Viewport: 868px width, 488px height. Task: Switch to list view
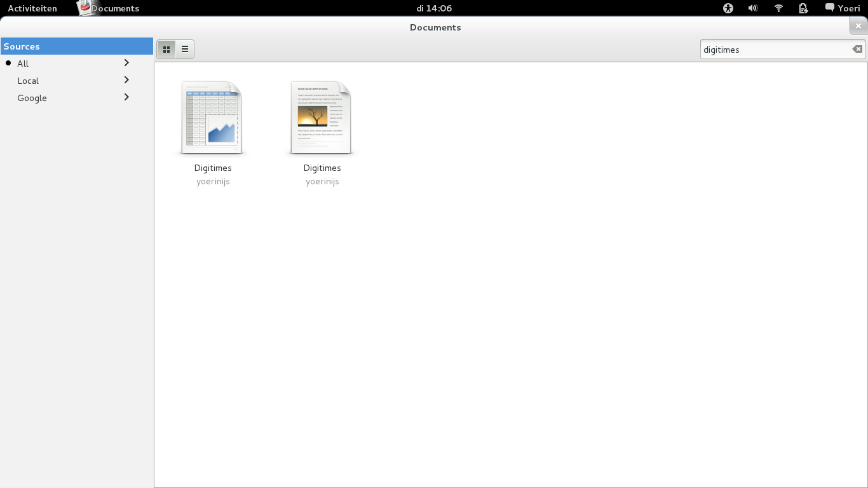click(185, 49)
